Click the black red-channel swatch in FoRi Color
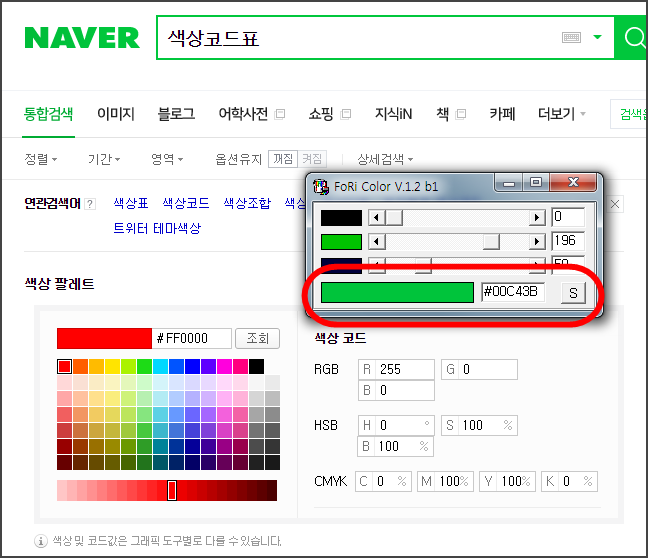Image resolution: width=648 pixels, height=558 pixels. coord(341,218)
